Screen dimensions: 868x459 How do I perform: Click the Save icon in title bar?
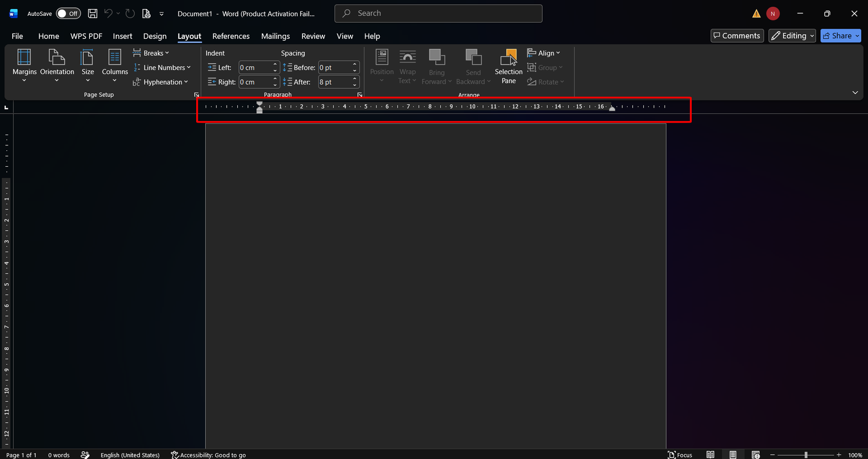click(93, 14)
